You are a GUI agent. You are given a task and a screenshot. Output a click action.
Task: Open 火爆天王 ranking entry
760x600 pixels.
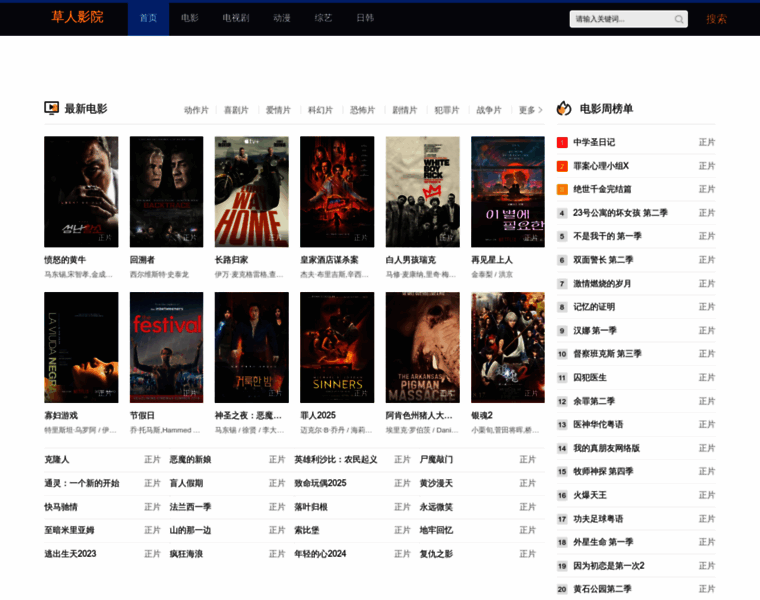pos(590,495)
